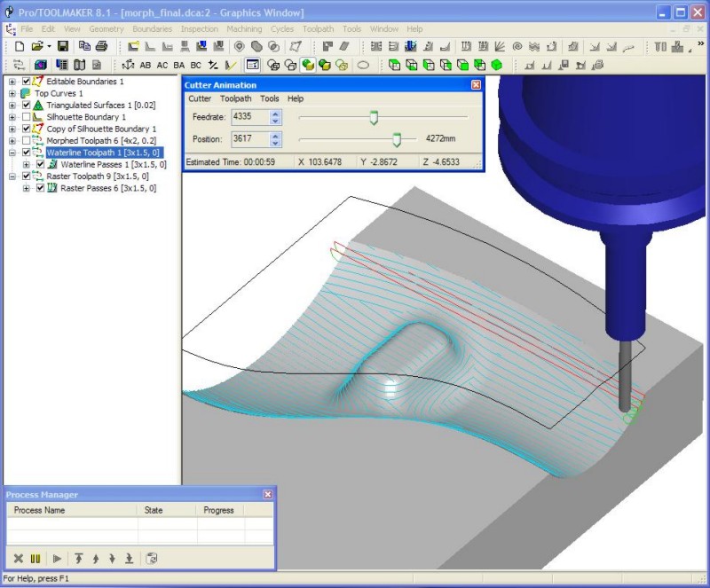Screen dimensions: 710x588
Task: Click the plus/minus toolbar icon
Action: point(213,65)
